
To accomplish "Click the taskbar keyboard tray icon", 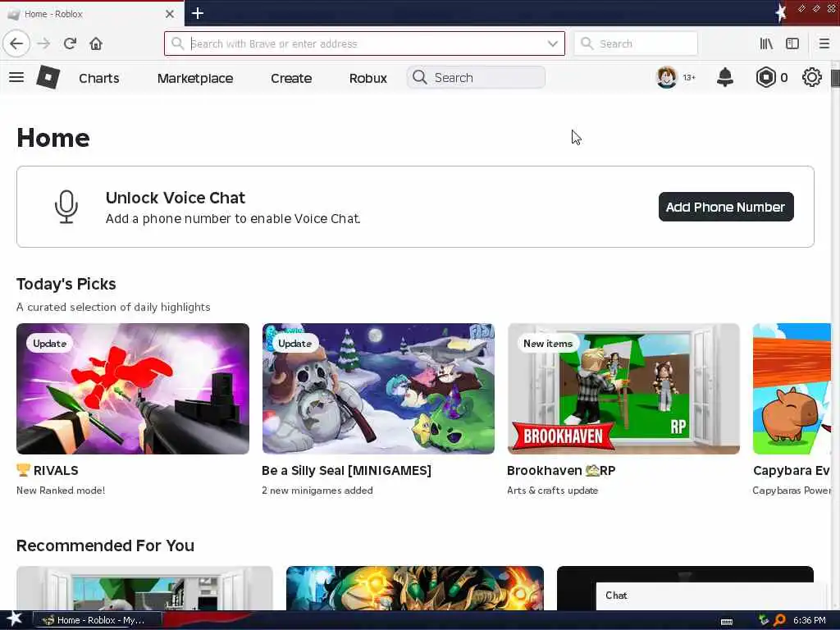I will point(727,622).
